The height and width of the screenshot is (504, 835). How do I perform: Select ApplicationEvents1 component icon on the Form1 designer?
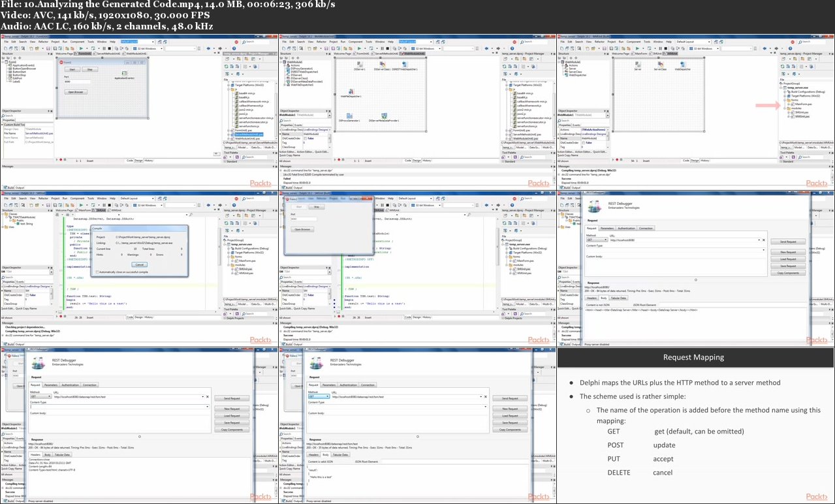(125, 73)
